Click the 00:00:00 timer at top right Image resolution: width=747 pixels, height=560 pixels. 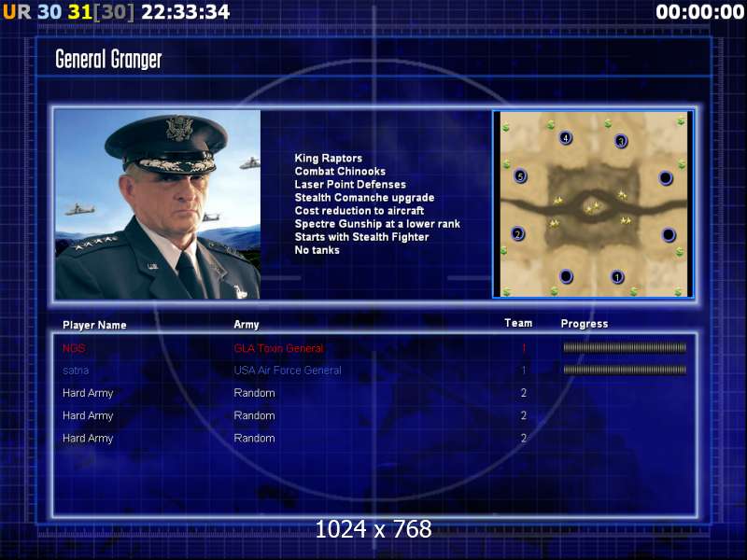click(699, 12)
